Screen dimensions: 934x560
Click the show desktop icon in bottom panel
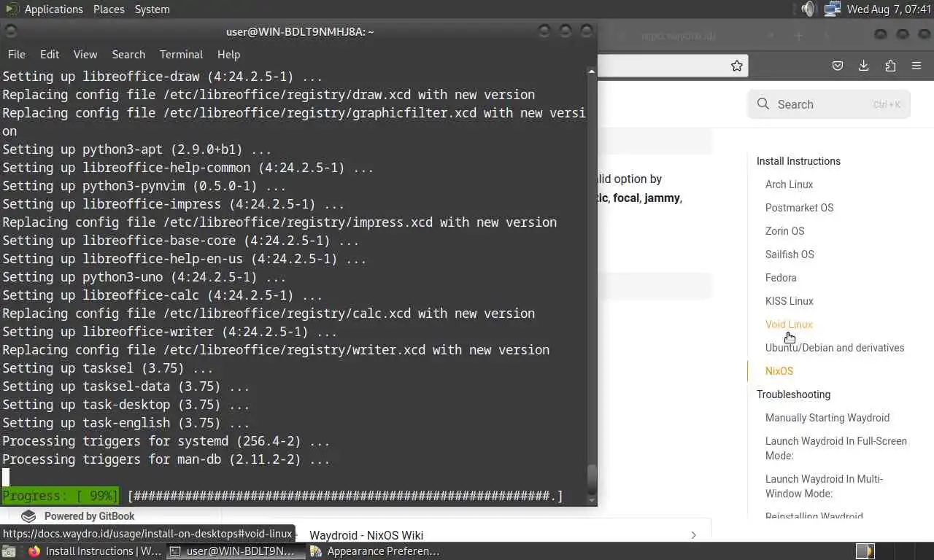point(7,551)
